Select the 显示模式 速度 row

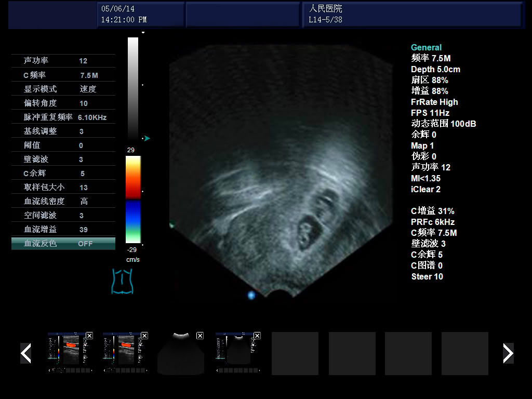(63, 89)
